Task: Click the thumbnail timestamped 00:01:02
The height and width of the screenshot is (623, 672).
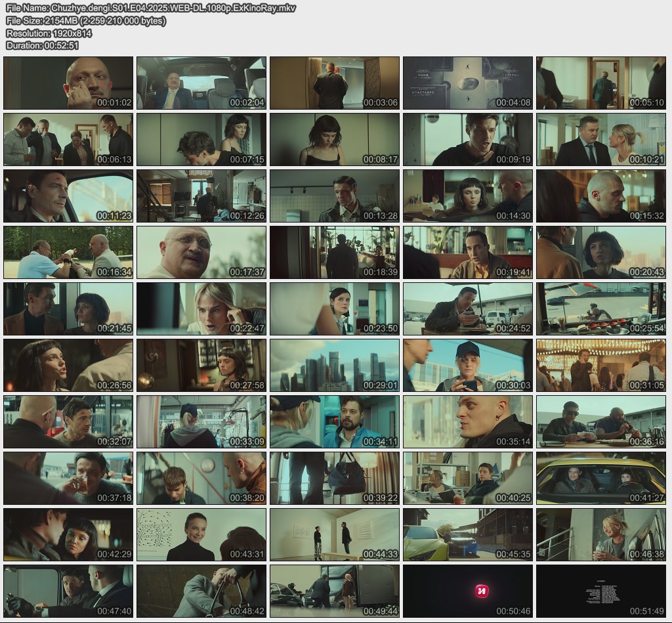Action: tap(68, 83)
